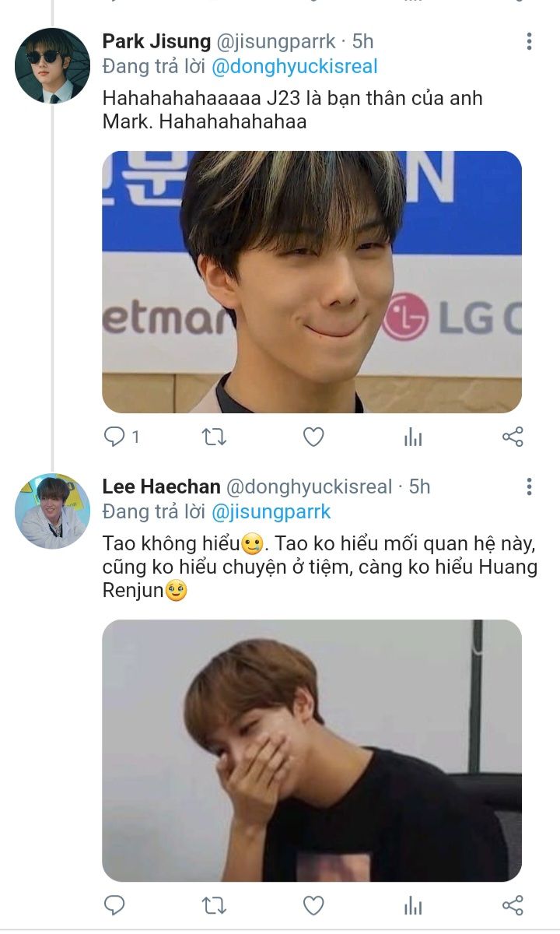Screen dimensions: 560x934
Task: Share Lee Haechan's tweet
Action: point(513,905)
